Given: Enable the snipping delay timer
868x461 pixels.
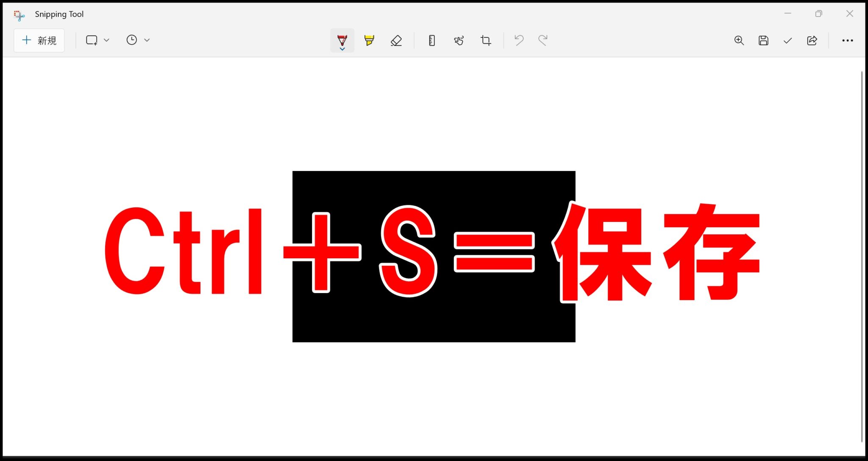Looking at the screenshot, I should click(132, 40).
